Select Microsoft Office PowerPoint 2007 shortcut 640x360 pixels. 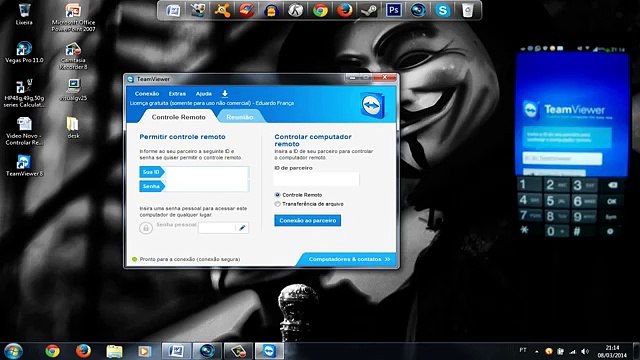73,18
